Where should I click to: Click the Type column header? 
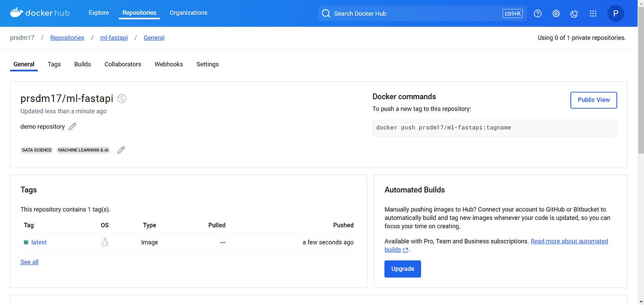149,225
